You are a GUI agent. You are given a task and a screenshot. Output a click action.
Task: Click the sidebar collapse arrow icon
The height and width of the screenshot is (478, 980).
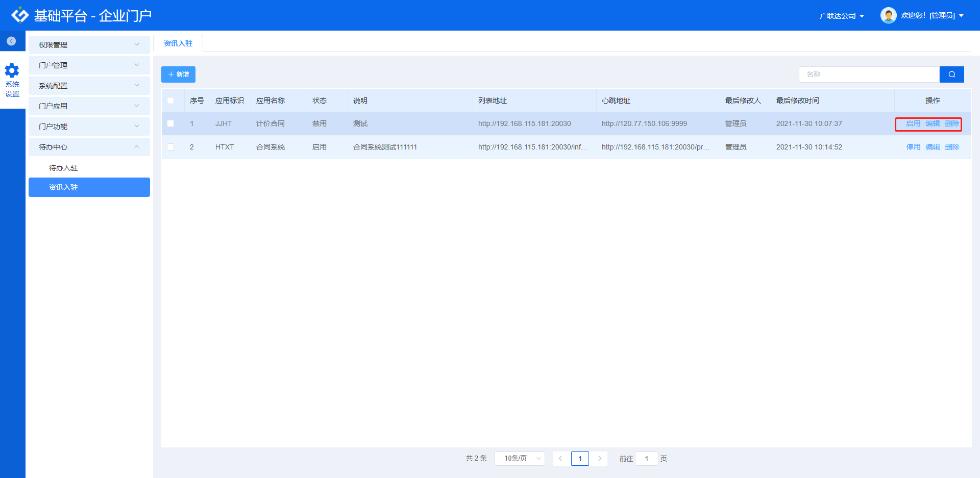[x=11, y=41]
